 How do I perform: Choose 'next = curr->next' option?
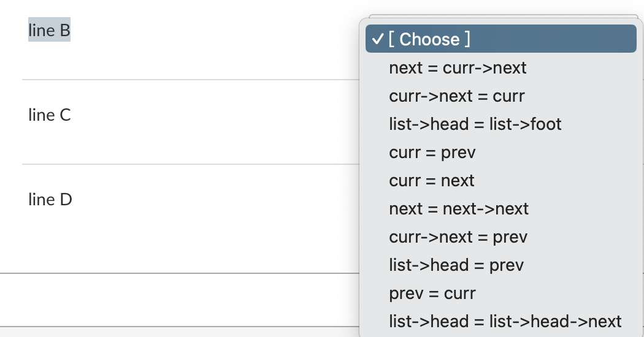click(500, 68)
